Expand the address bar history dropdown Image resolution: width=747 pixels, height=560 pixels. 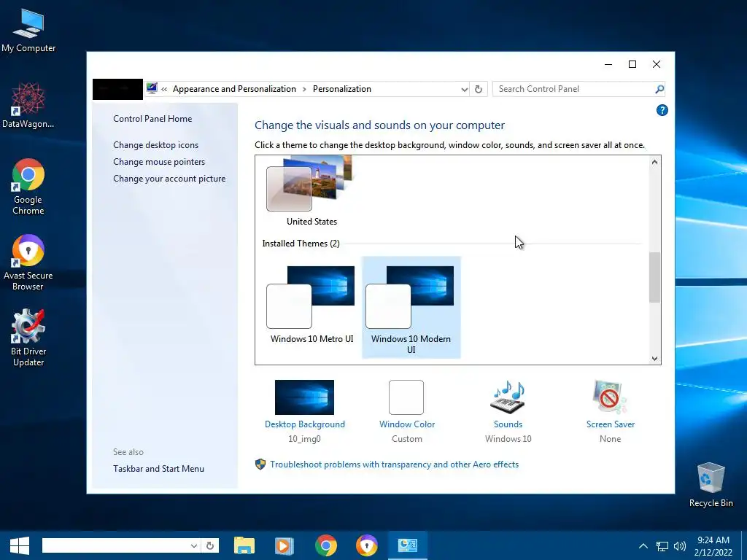pyautogui.click(x=464, y=89)
